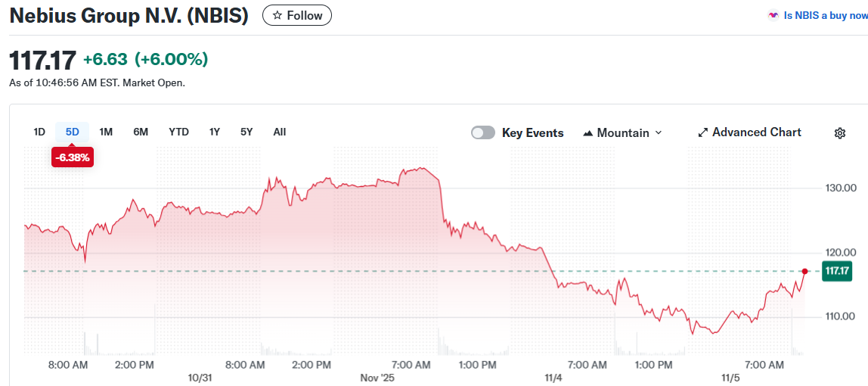This screenshot has height=386, width=868.
Task: Open the Advanced Chart link
Action: [756, 132]
